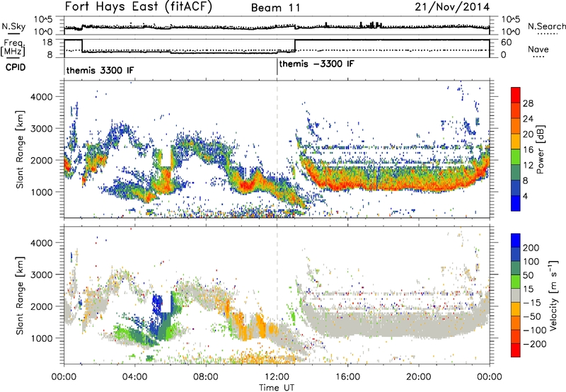Click the dark green 50-100 velocity colorbar segment
Image resolution: width=566 pixels, height=392 pixels.
516,268
